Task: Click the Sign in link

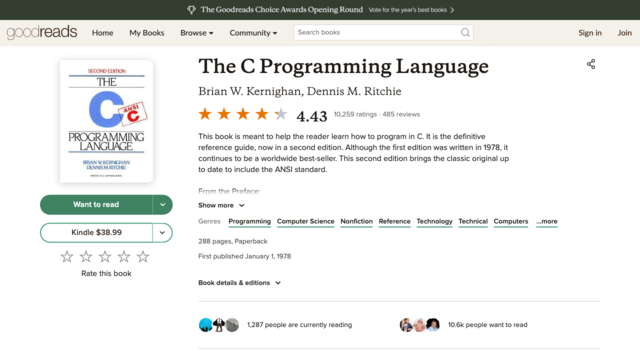Action: tap(590, 33)
